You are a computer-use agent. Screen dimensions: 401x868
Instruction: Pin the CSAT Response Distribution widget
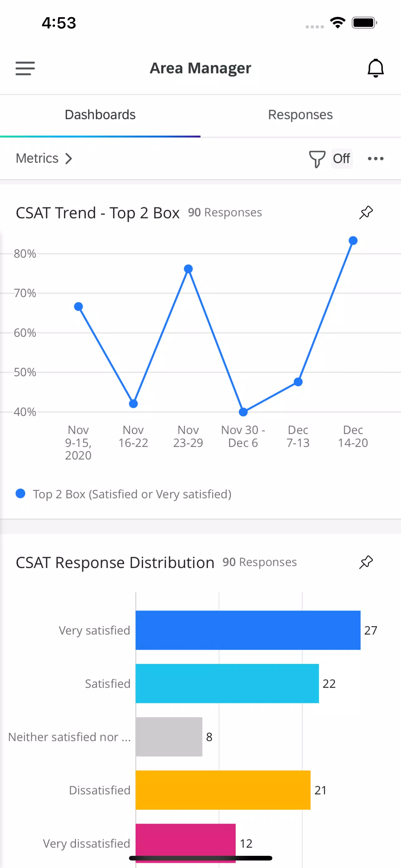tap(366, 562)
